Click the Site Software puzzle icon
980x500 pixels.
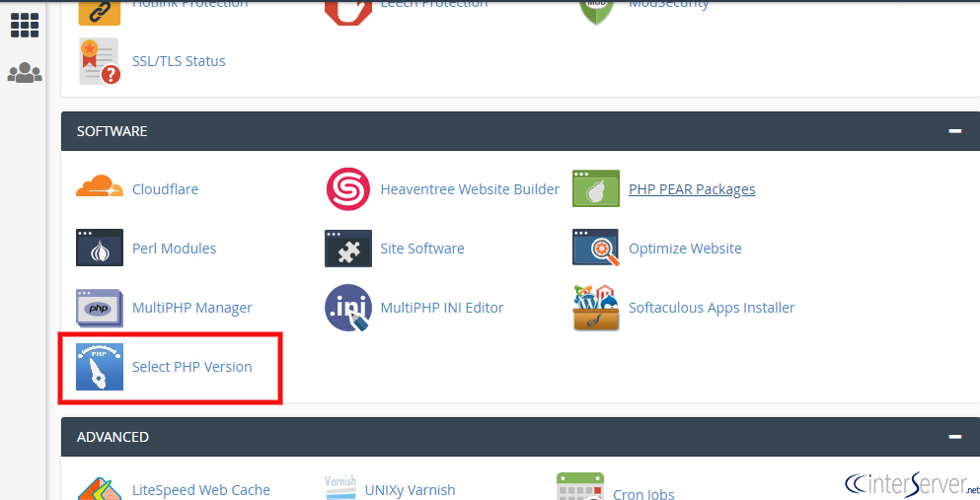[348, 248]
